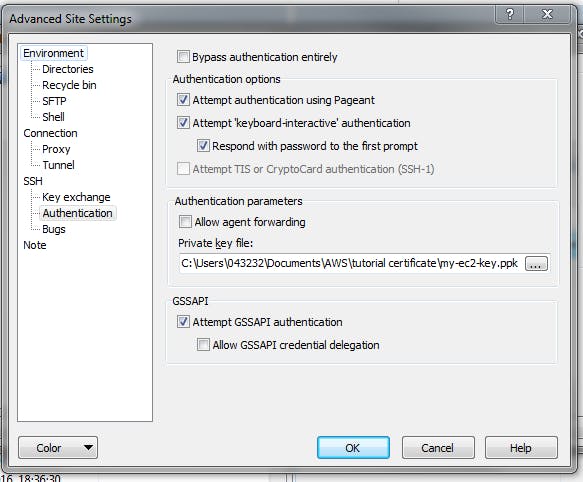
Task: Click the OK button
Action: point(353,447)
